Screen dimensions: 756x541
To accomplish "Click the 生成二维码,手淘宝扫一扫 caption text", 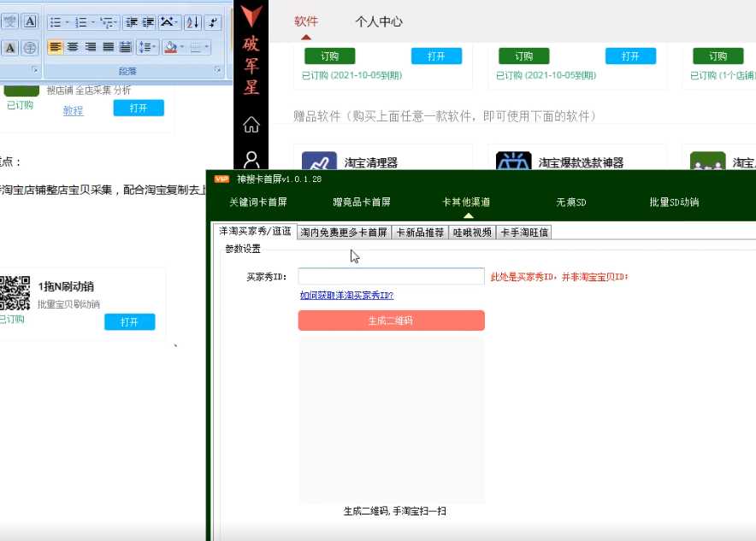I will (394, 511).
